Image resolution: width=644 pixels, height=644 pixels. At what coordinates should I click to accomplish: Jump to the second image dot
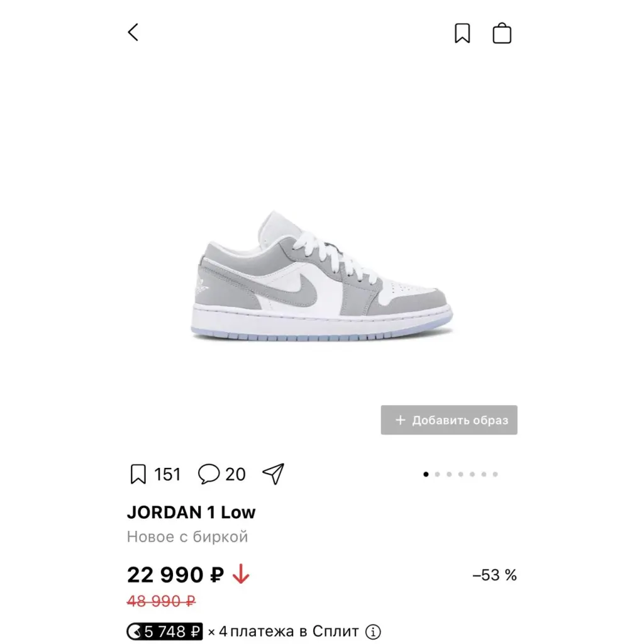pos(438,474)
